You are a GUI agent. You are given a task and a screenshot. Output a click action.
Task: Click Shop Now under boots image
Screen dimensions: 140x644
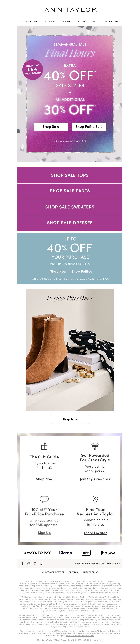pyautogui.click(x=70, y=419)
